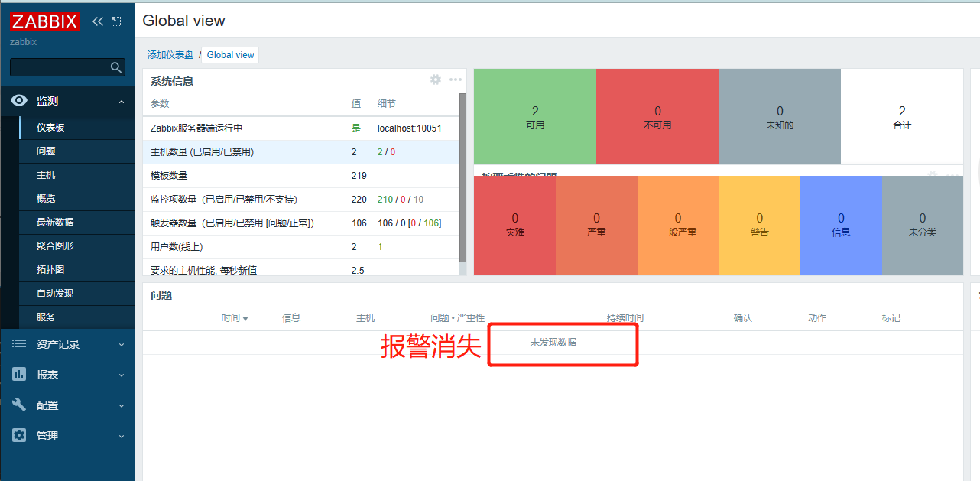Click the search magnifier icon

(116, 68)
